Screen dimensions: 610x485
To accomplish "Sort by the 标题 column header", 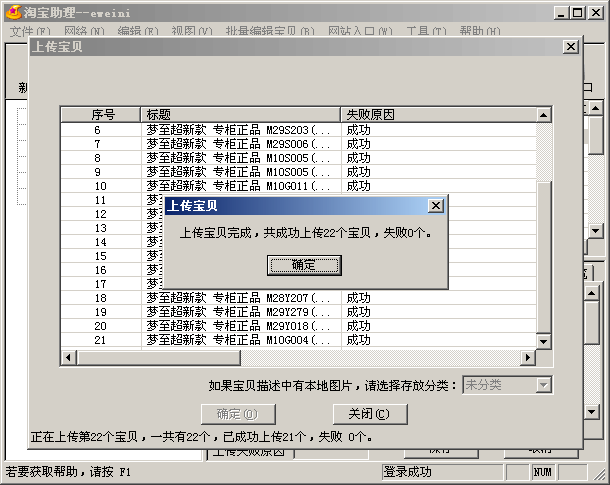I will point(240,115).
